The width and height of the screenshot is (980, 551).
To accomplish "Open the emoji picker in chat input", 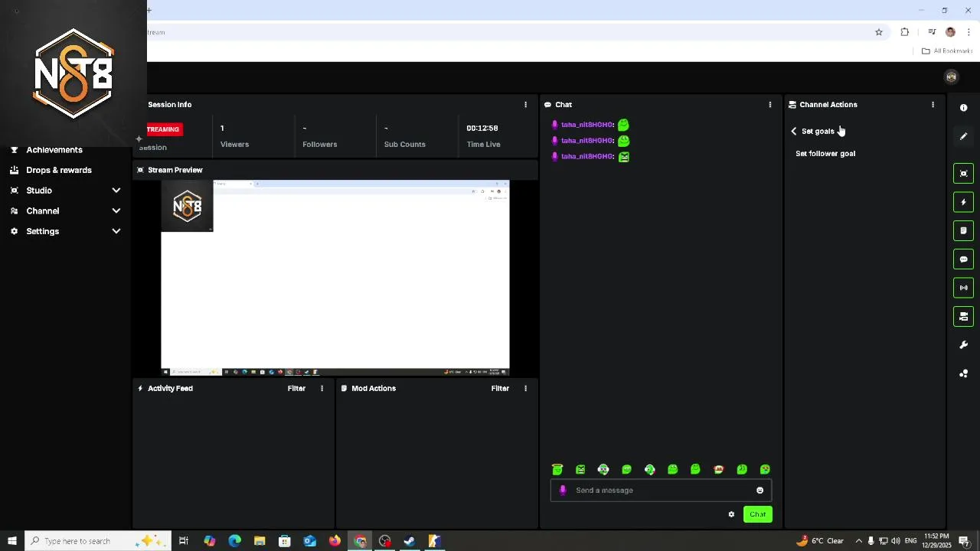I will click(x=760, y=491).
